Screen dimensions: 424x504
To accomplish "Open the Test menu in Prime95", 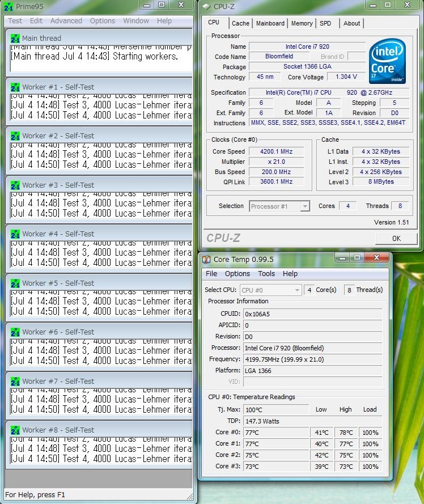I will [15, 21].
